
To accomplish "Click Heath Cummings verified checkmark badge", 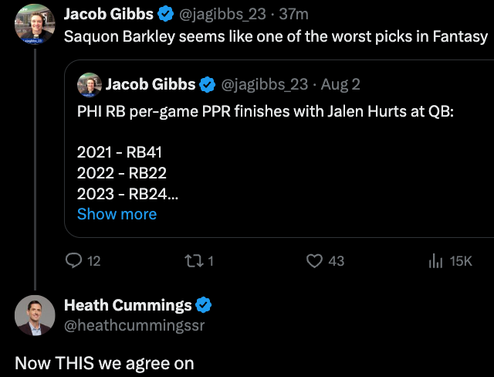I will (203, 305).
